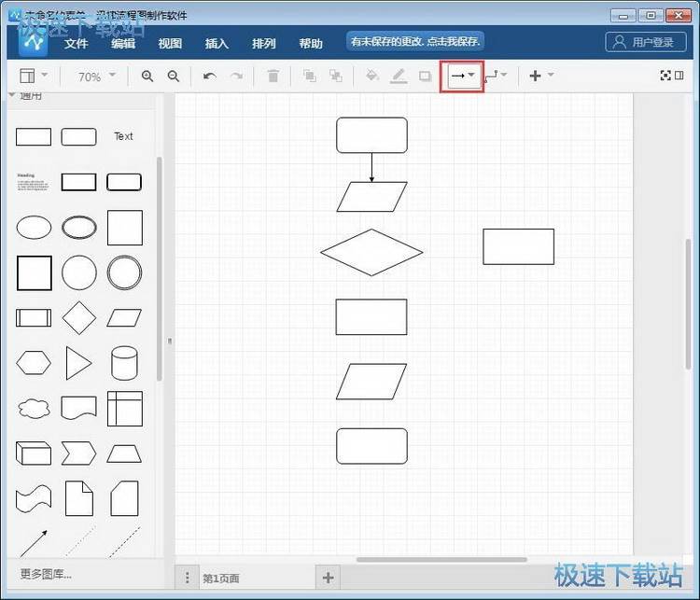The width and height of the screenshot is (700, 600).
Task: Select the cylinder shape in the library
Action: pos(124,363)
